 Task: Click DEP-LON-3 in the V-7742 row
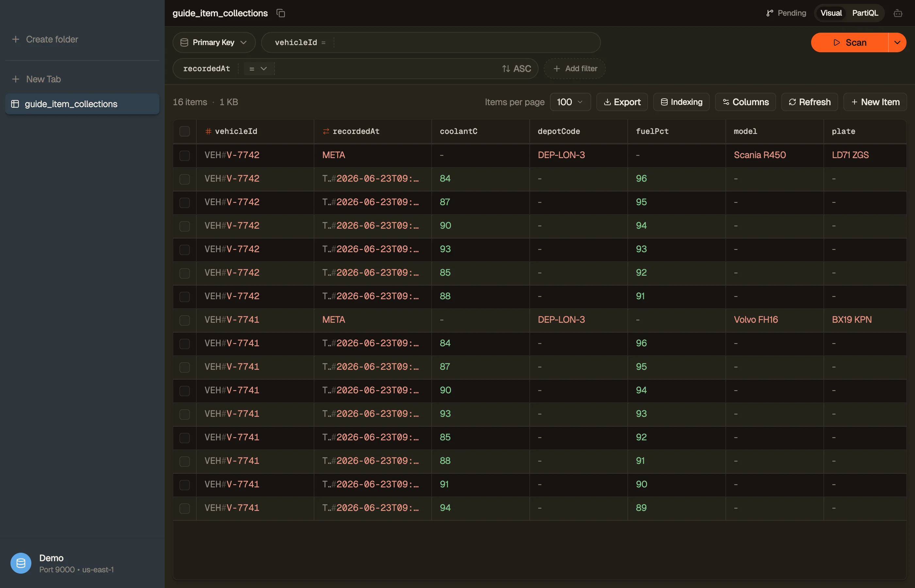561,155
